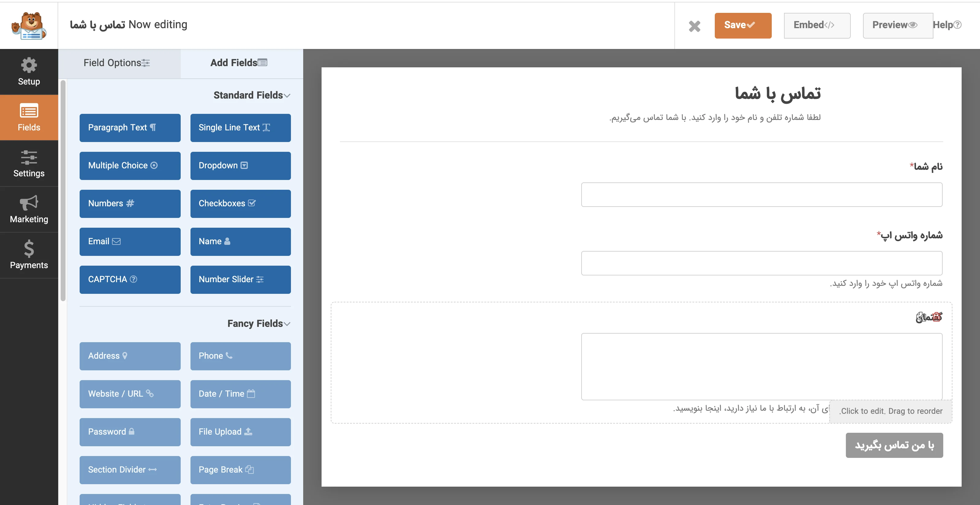The image size is (980, 505).
Task: Click the Fields icon in sidebar
Action: pos(28,117)
